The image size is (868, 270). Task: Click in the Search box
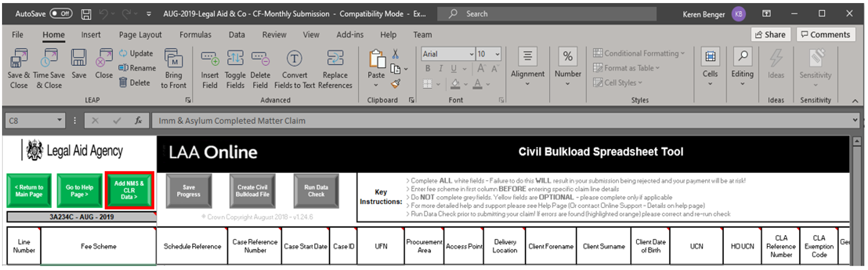click(550, 14)
